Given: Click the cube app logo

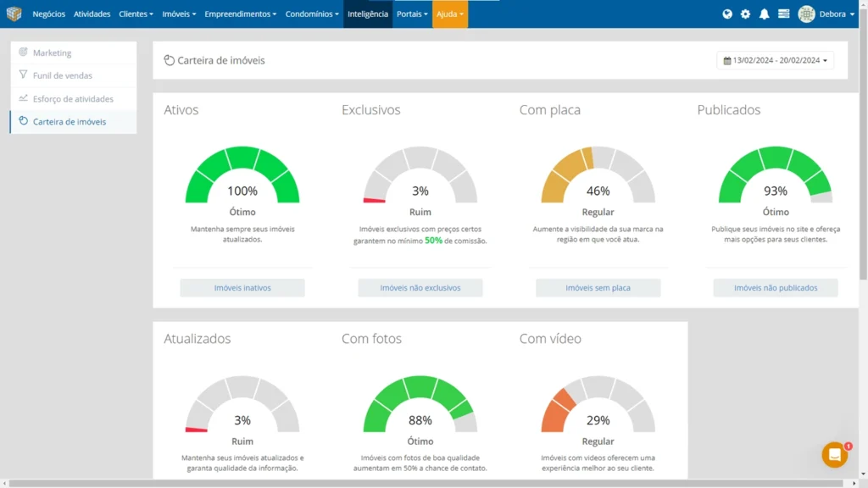Looking at the screenshot, I should (x=14, y=14).
